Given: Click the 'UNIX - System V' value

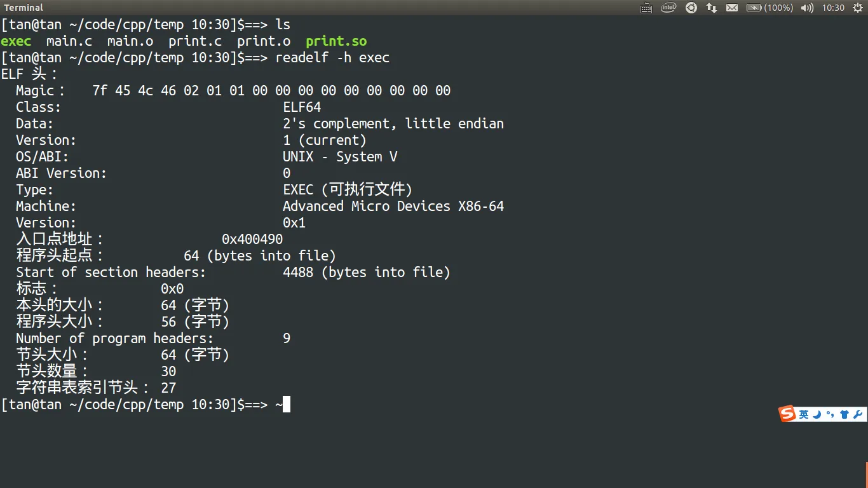Looking at the screenshot, I should [x=340, y=157].
